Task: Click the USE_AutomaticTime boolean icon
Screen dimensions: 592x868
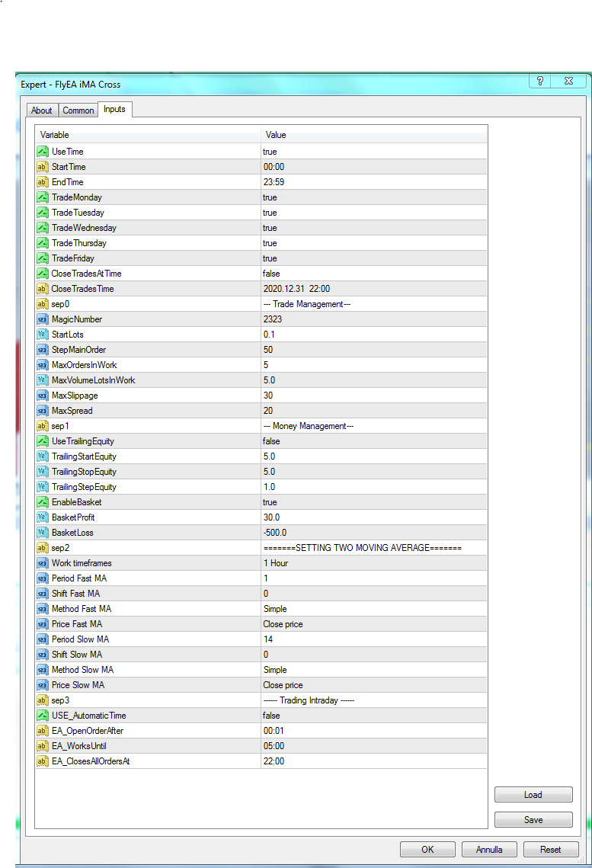Action: [x=43, y=716]
